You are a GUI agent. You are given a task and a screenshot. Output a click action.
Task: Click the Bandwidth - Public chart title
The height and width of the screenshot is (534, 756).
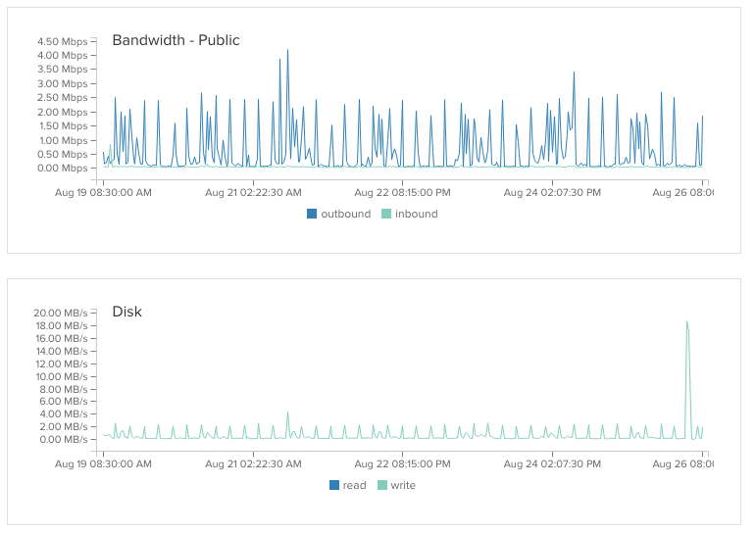176,40
